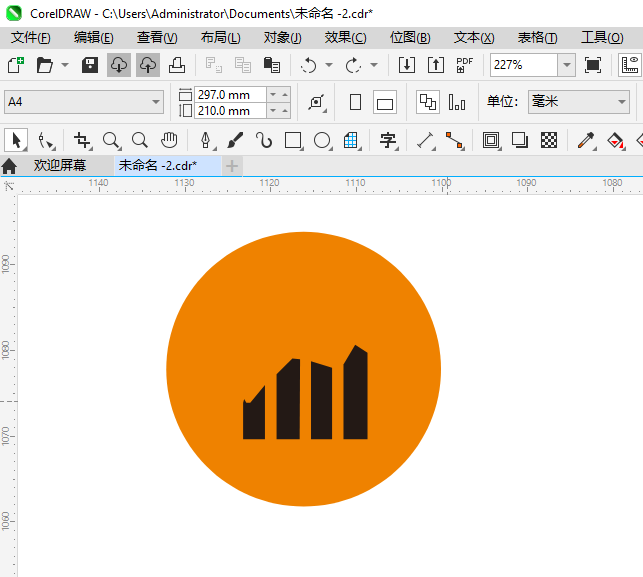The image size is (643, 577).
Task: Select the Ellipse tool
Action: [322, 140]
